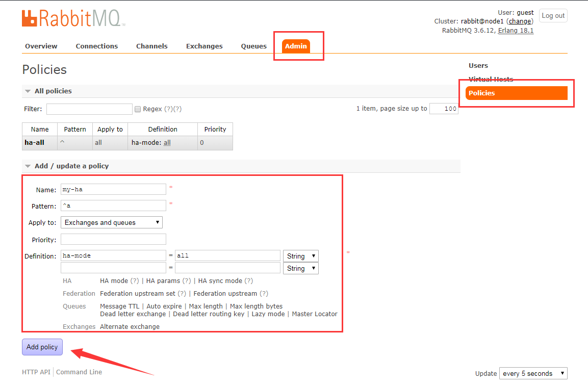
Task: Insert the Dead letter exchange key
Action: click(x=133, y=314)
